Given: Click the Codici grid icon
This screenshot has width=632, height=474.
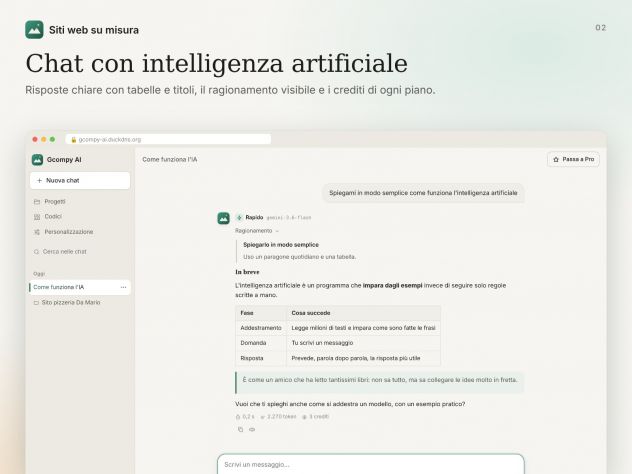Looking at the screenshot, I should (x=37, y=217).
